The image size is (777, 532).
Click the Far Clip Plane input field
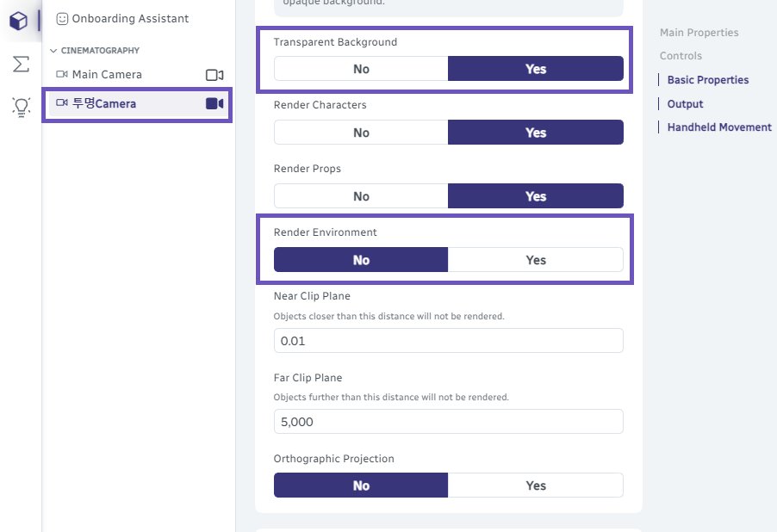pyautogui.click(x=448, y=422)
